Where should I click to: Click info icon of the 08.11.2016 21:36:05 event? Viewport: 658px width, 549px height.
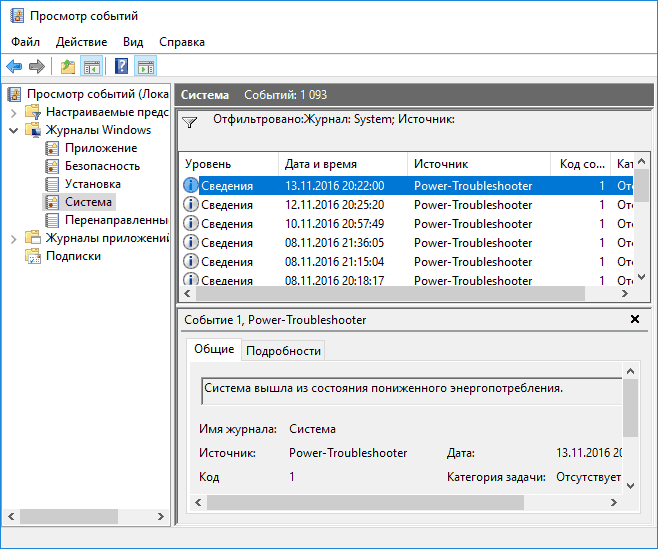pos(191,242)
